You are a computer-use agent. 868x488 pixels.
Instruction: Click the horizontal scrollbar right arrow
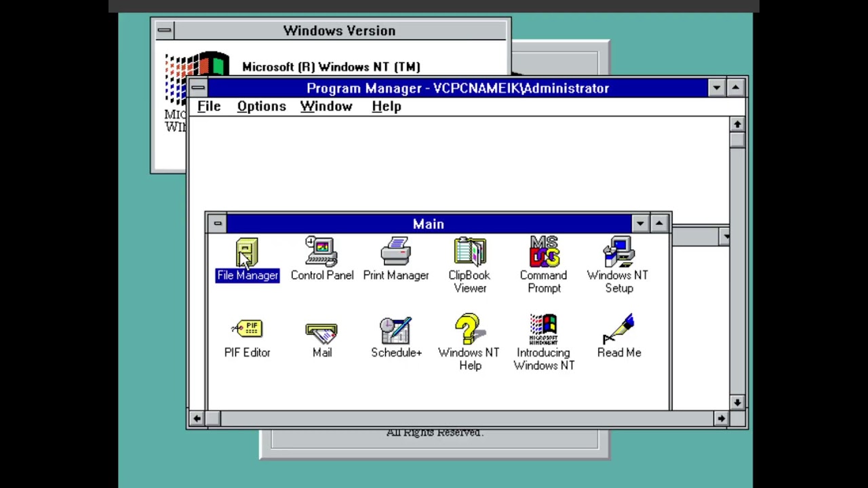722,419
